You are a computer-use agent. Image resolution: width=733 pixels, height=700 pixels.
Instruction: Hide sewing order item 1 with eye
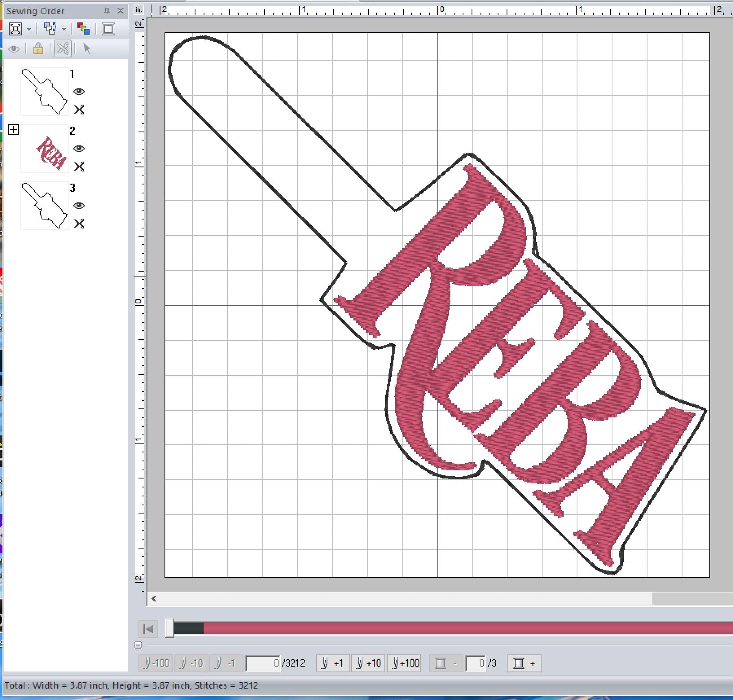click(x=79, y=92)
